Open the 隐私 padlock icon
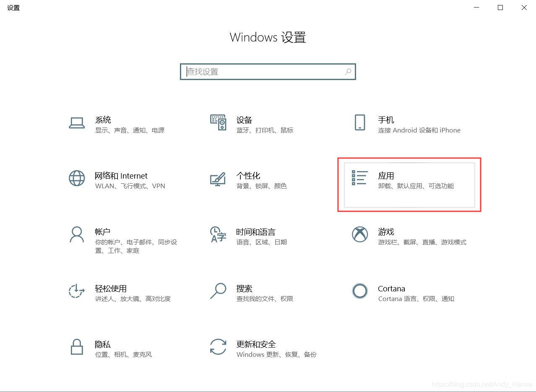 tap(77, 347)
